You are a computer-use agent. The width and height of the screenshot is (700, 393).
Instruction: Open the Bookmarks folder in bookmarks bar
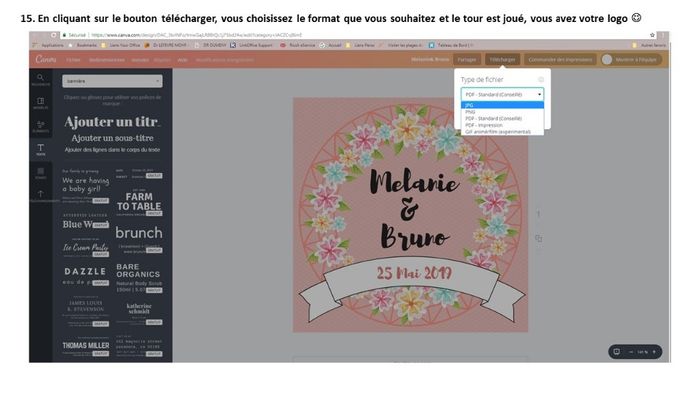(83, 45)
